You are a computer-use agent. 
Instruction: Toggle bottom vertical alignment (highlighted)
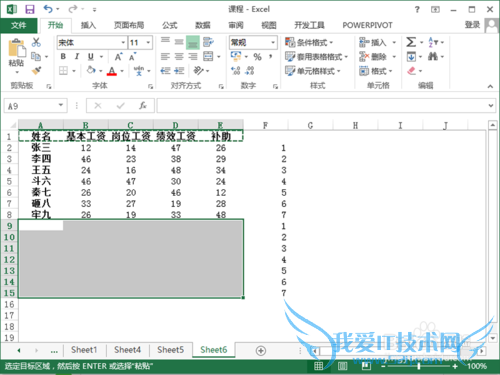tap(193, 43)
